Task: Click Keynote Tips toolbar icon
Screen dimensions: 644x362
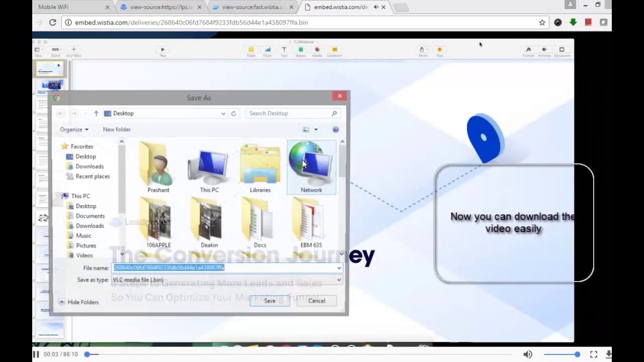Action: point(440,51)
